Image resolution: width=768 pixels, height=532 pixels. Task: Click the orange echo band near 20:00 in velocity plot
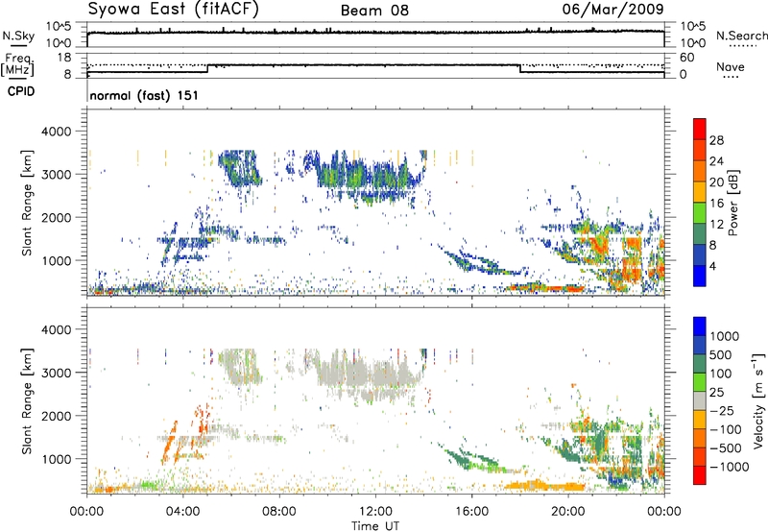544,486
